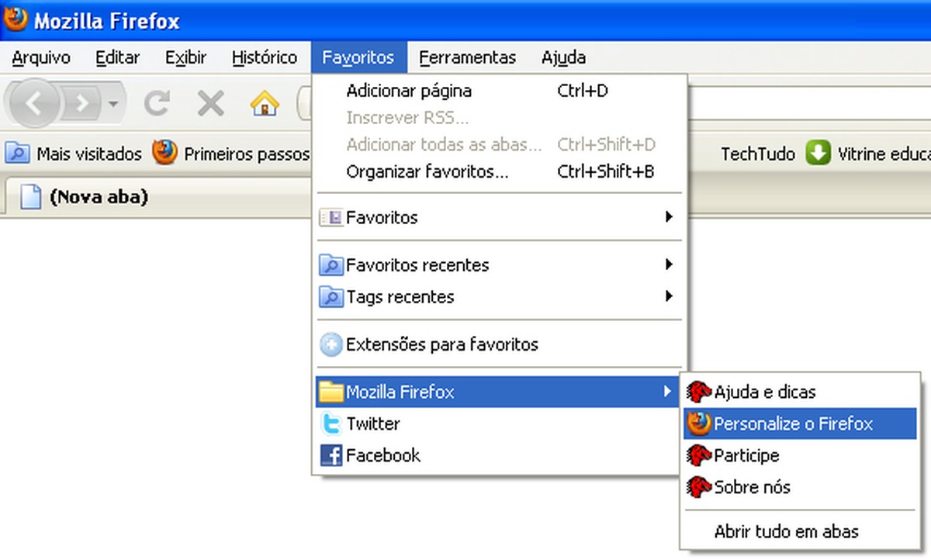This screenshot has height=560, width=931.
Task: Open the Exibir menu
Action: pos(186,57)
